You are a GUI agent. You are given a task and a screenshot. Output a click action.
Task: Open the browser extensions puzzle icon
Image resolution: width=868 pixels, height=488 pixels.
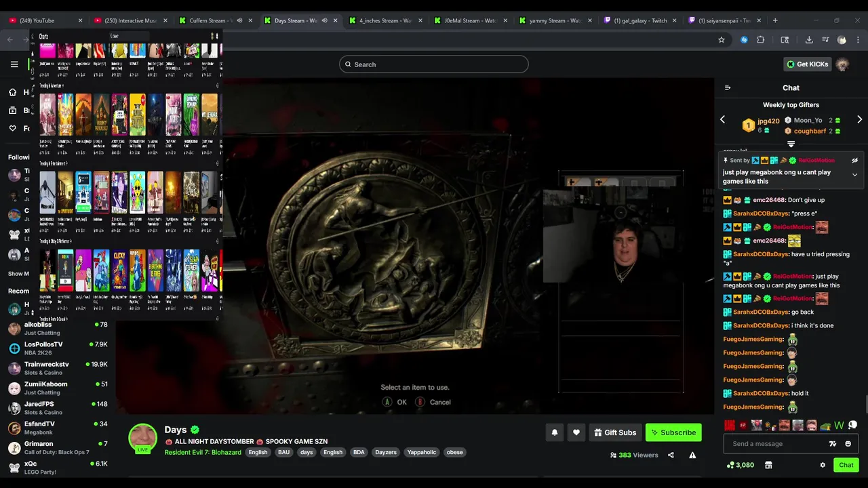click(x=761, y=40)
